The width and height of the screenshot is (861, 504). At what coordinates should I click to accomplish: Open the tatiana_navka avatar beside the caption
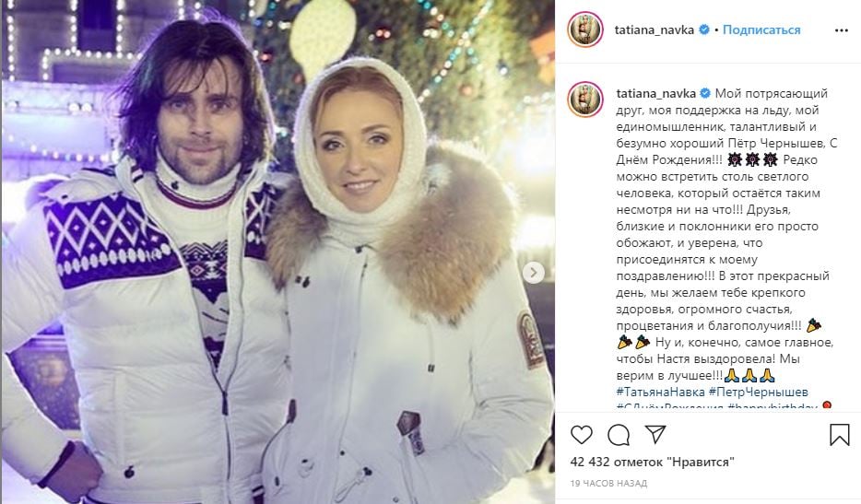tap(585, 100)
